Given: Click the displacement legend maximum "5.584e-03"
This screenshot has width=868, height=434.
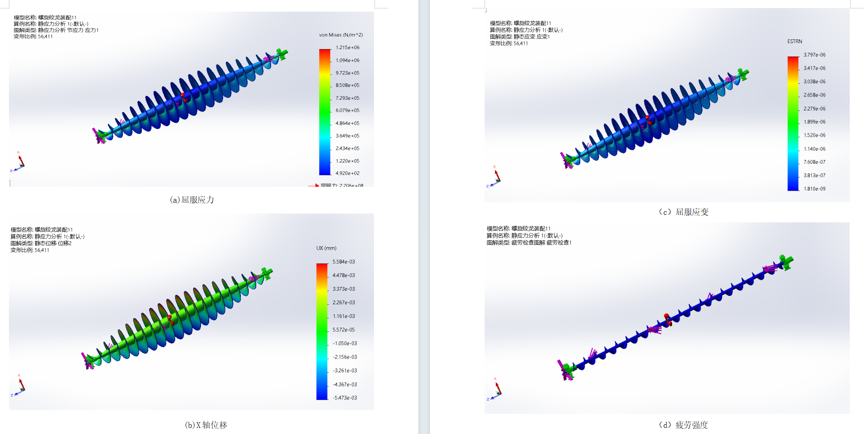Looking at the screenshot, I should pos(344,262).
